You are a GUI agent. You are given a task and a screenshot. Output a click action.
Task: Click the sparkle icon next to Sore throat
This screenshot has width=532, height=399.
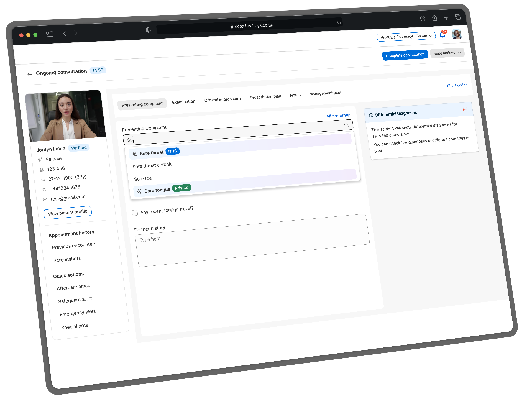coord(135,154)
